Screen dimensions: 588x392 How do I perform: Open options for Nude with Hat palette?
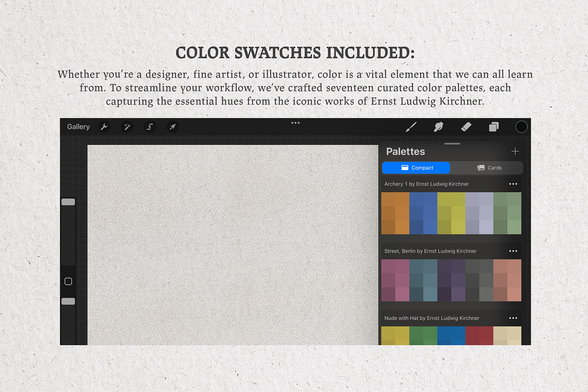(513, 318)
